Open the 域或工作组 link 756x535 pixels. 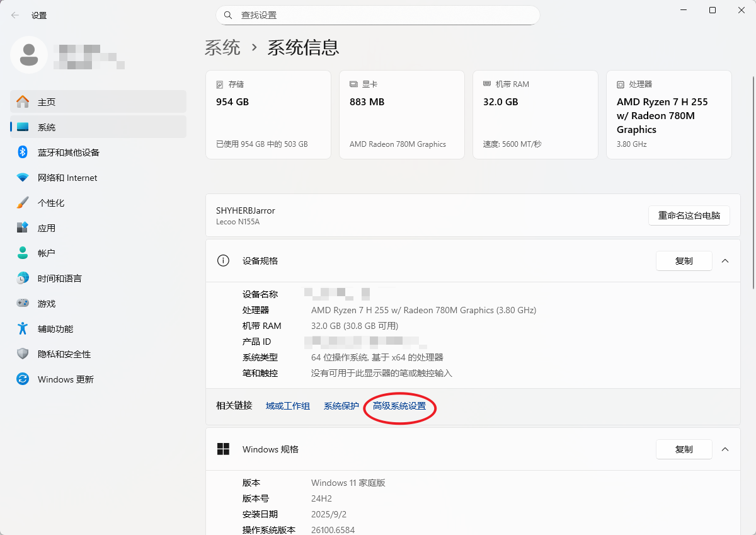point(288,406)
